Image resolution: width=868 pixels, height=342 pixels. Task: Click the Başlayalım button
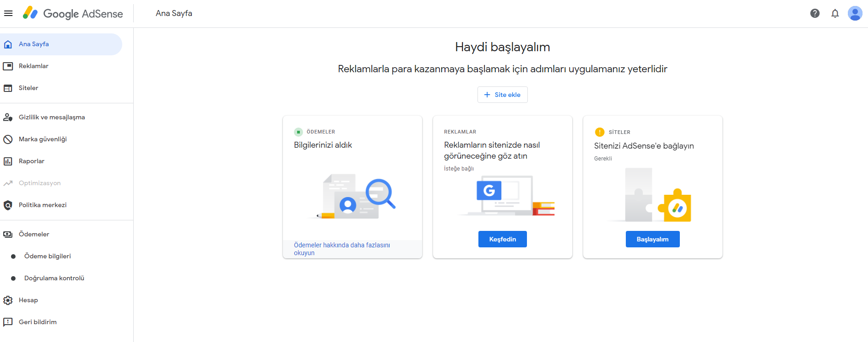click(652, 239)
